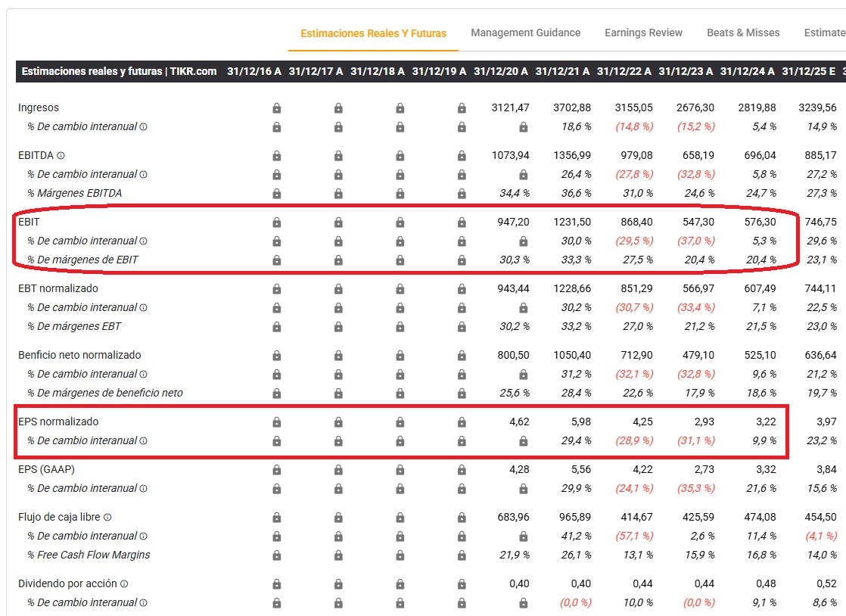Image resolution: width=846 pixels, height=616 pixels.
Task: Click the 31/12/21 A column header
Action: (x=562, y=71)
